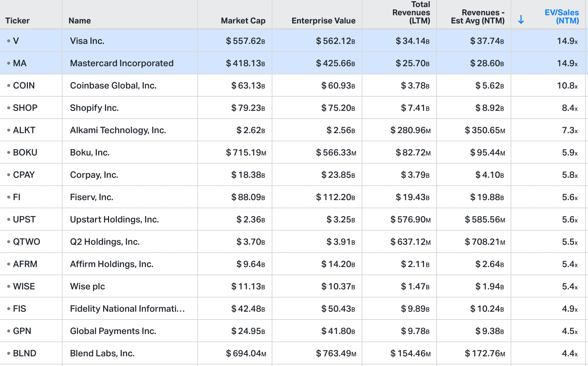Click the Total Revenues (LTM) header
The height and width of the screenshot is (366, 588).
[411, 13]
